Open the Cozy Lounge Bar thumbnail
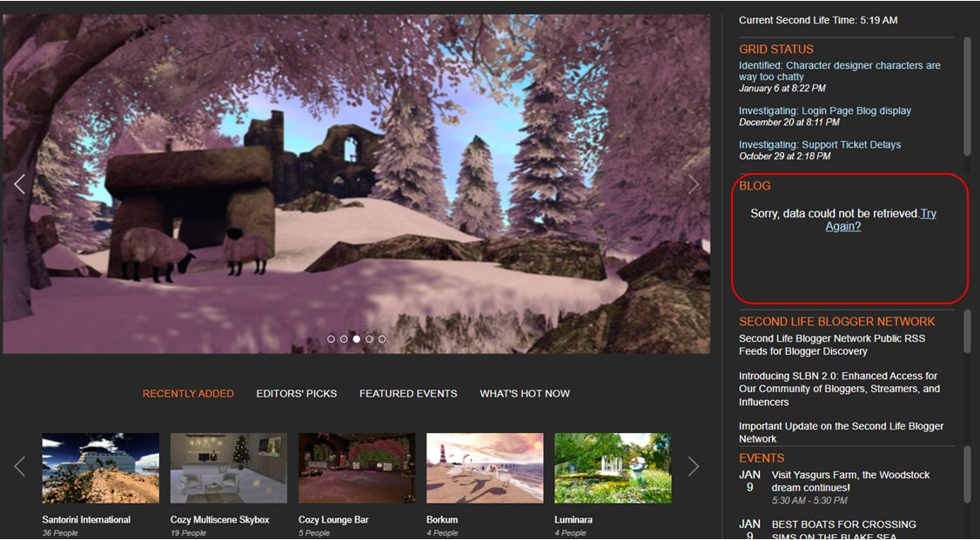 pyautogui.click(x=357, y=468)
